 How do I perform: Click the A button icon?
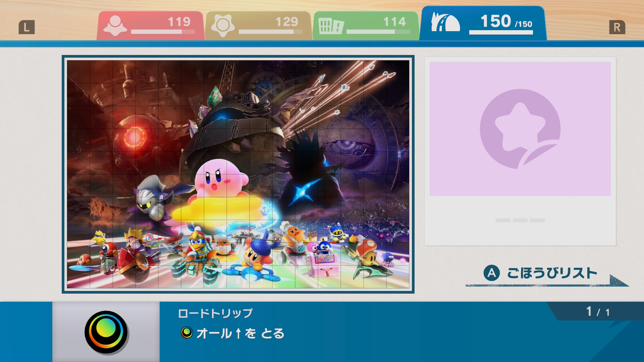click(492, 273)
